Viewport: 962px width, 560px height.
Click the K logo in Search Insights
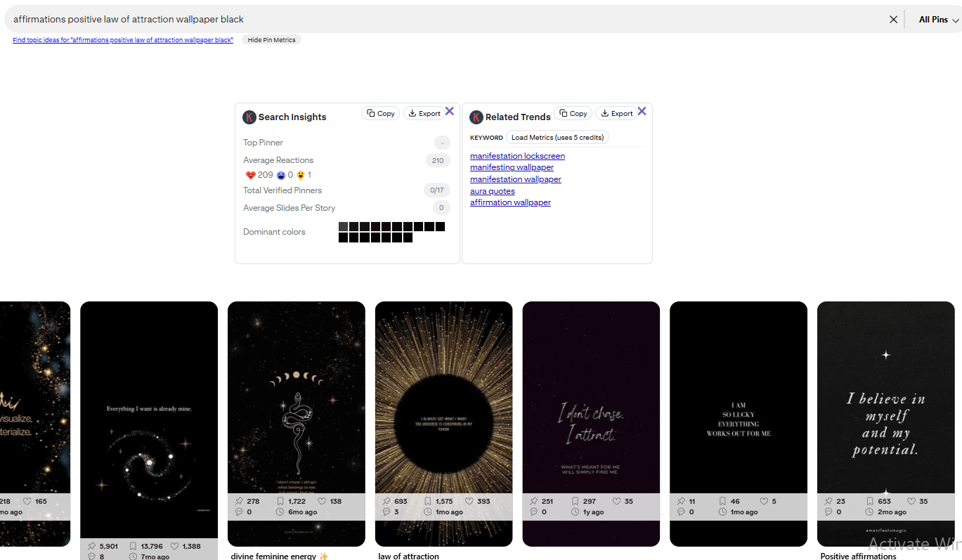249,117
